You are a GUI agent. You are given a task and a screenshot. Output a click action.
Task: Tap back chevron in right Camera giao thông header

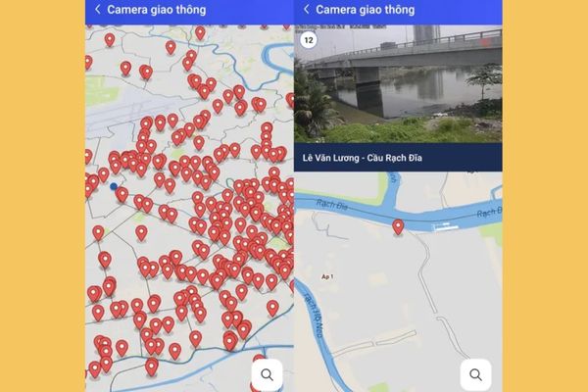[x=307, y=10]
